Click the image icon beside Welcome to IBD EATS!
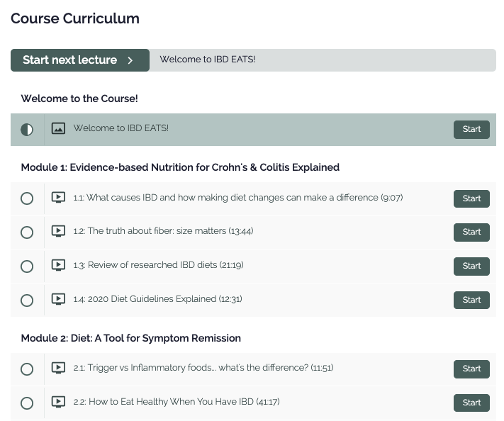 (58, 128)
